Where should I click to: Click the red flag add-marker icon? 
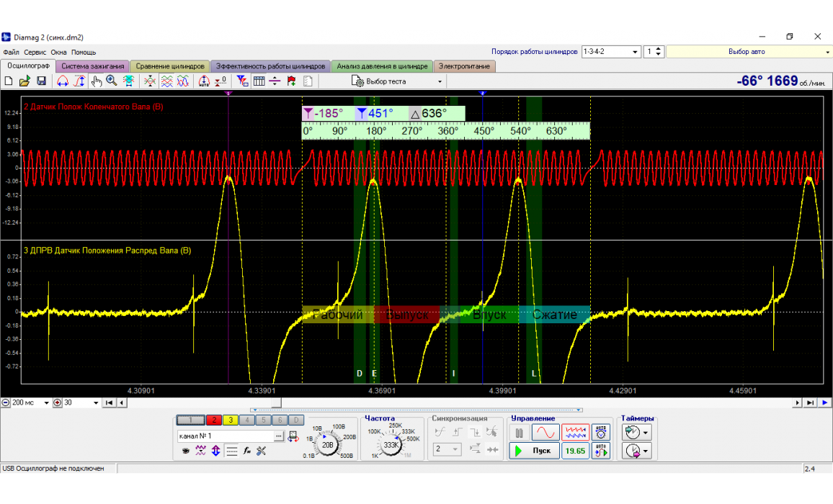click(291, 81)
